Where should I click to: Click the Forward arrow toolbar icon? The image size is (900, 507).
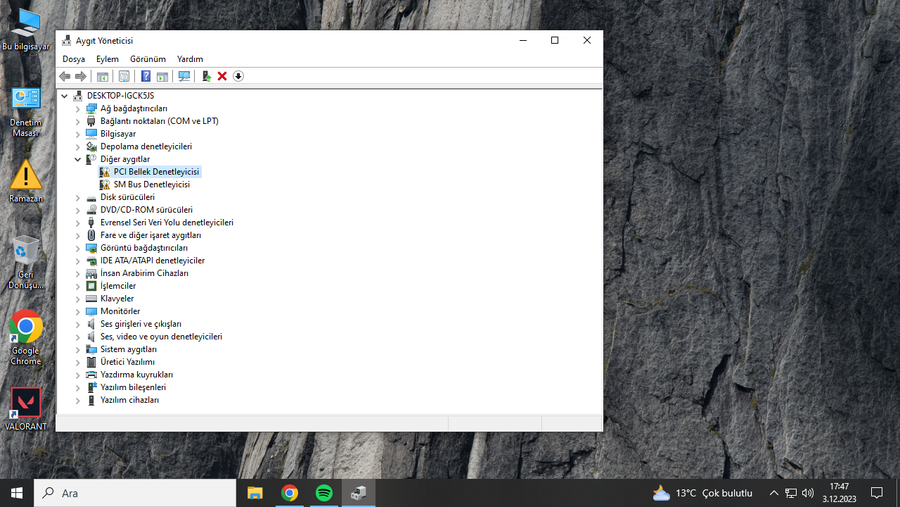click(81, 76)
